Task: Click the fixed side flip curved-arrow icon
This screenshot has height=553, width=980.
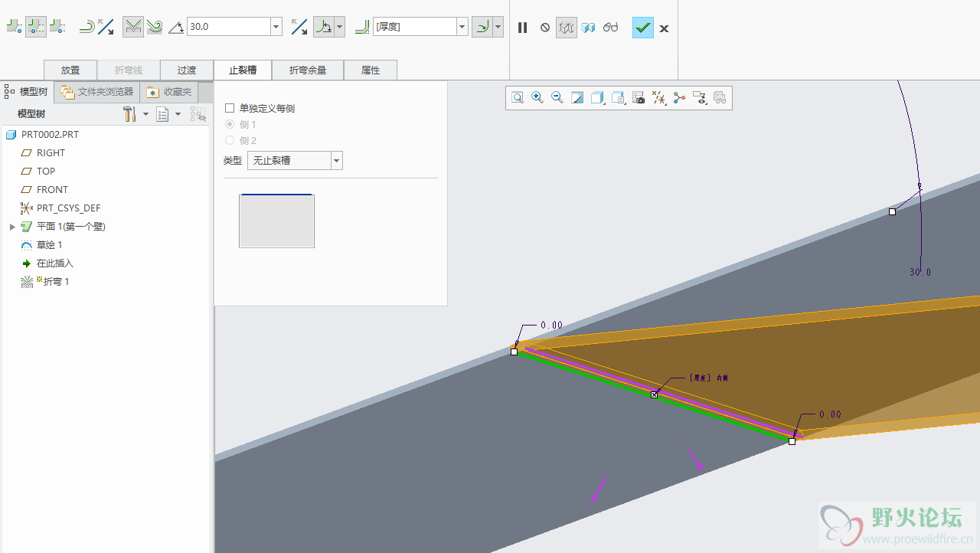Action: point(87,27)
